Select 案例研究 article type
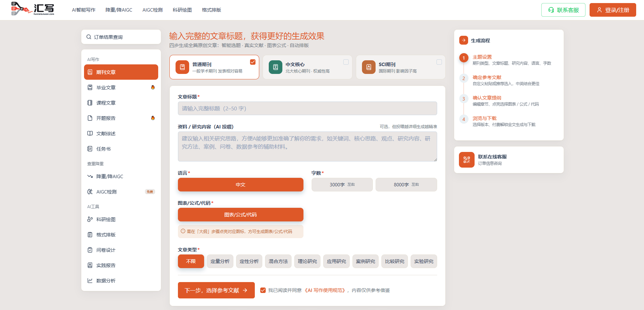644x310 pixels. pos(366,261)
